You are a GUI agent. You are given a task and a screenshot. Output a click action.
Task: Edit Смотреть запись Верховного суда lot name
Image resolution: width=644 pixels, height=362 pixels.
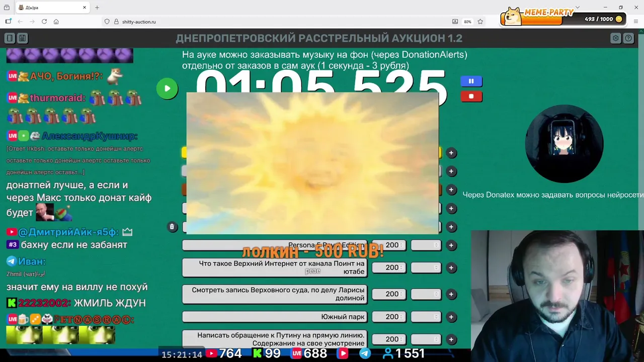click(x=275, y=294)
